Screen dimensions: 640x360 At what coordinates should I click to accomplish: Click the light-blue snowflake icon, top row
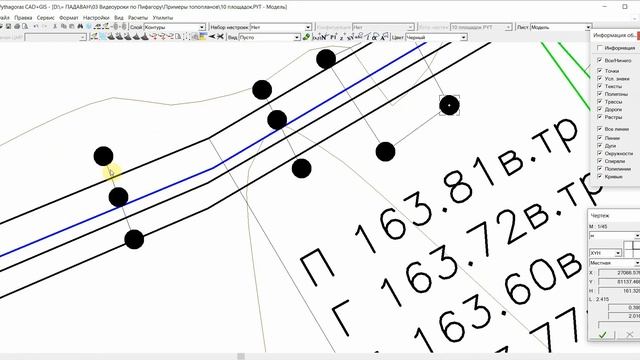point(88,27)
